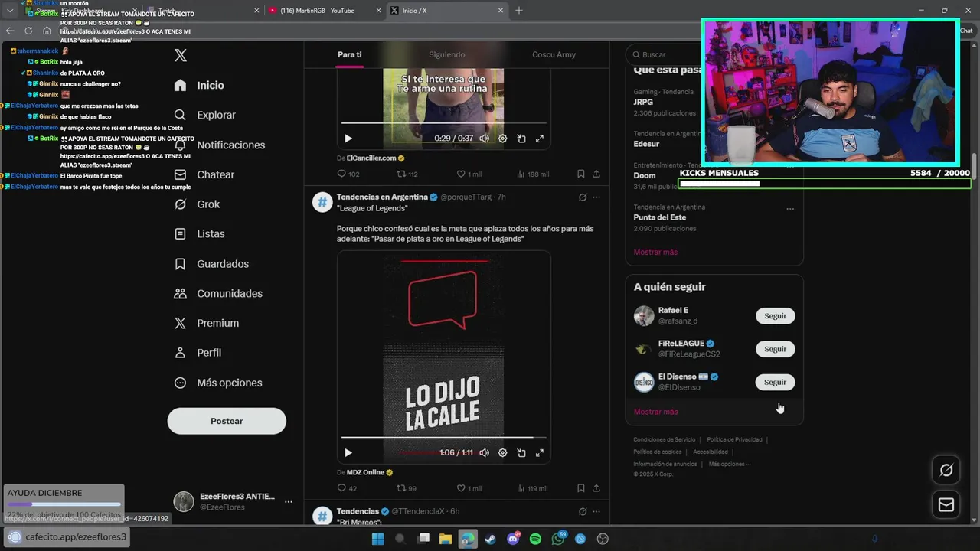The width and height of the screenshot is (980, 551).
Task: Switch to the Siguiendo tab
Action: coord(446,54)
